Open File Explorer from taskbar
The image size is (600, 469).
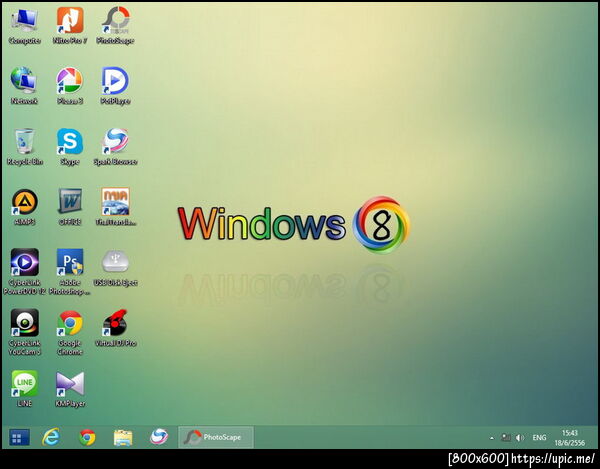coord(123,437)
